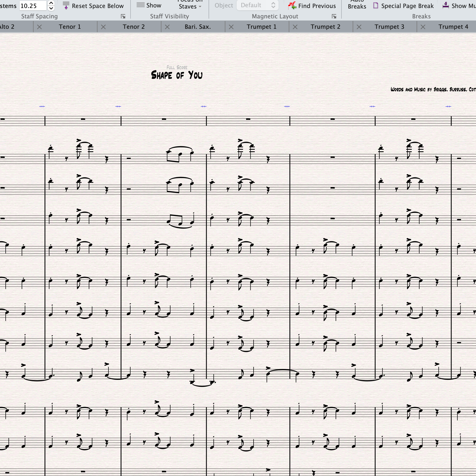The width and height of the screenshot is (476, 476).
Task: Click the 10.25 spacing input field
Action: pos(33,6)
